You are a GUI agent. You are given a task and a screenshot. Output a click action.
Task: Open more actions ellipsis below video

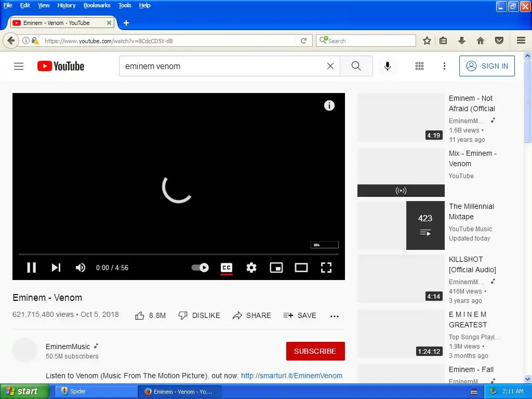335,316
